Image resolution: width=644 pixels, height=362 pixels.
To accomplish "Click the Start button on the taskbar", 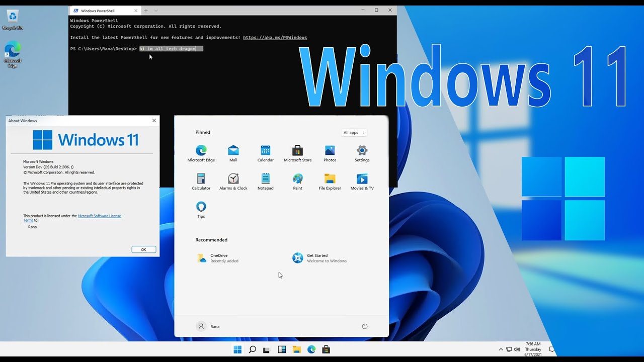I will [x=237, y=349].
